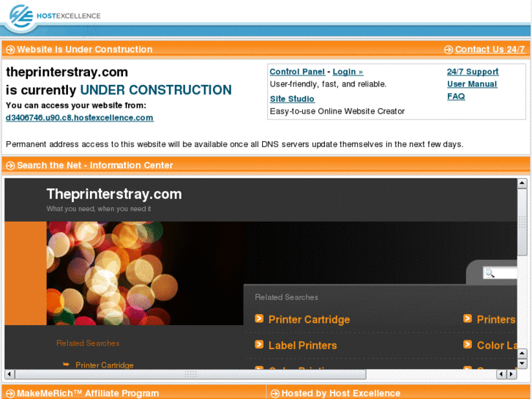Click orange arrow icon next to Color La...
The height and width of the screenshot is (399, 532).
coord(468,344)
